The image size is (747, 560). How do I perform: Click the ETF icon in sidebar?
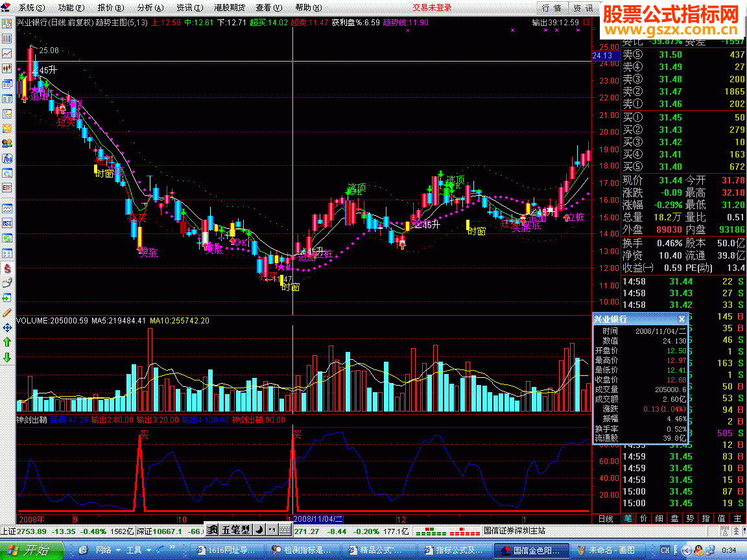(x=7, y=187)
